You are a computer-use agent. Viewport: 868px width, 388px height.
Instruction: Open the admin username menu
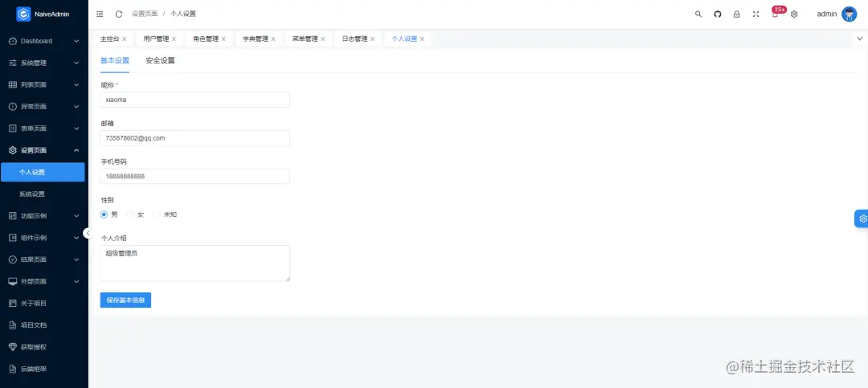(827, 14)
